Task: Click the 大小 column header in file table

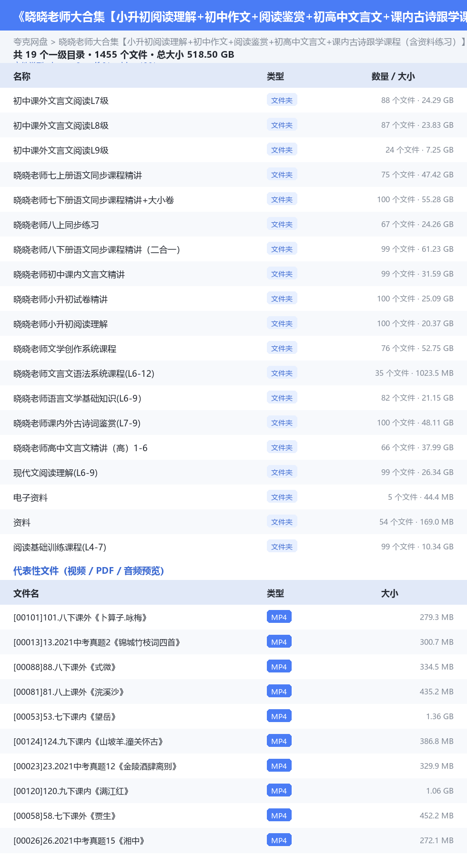Action: [390, 593]
